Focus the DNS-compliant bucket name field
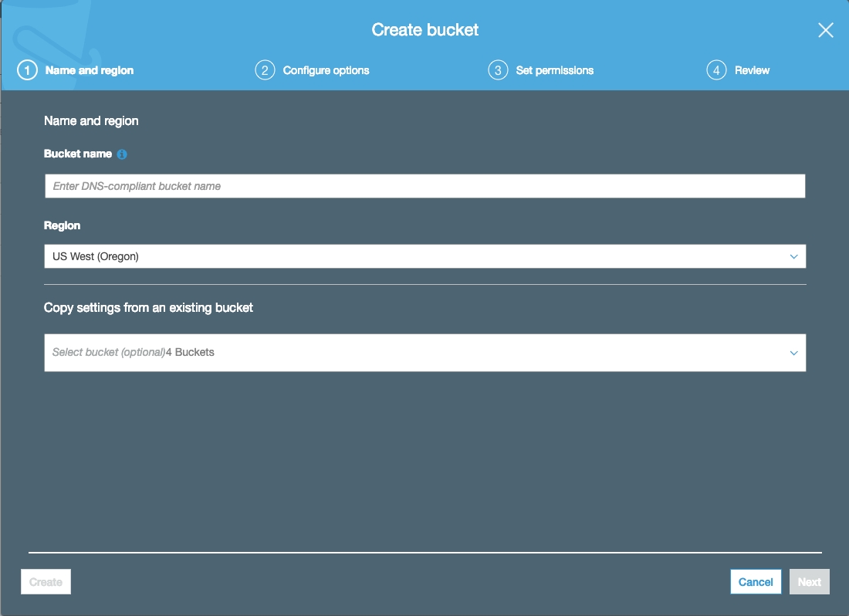Image resolution: width=849 pixels, height=616 pixels. click(424, 186)
